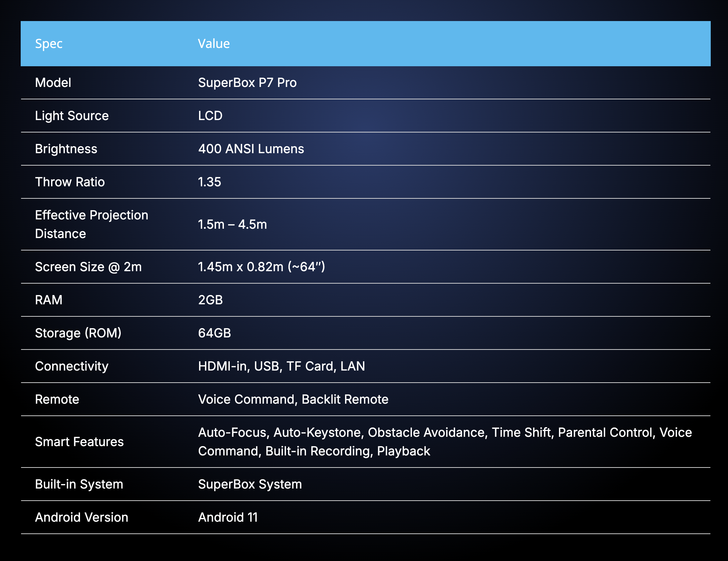The height and width of the screenshot is (561, 728).
Task: Click the 'Android Version' label
Action: pos(82,518)
